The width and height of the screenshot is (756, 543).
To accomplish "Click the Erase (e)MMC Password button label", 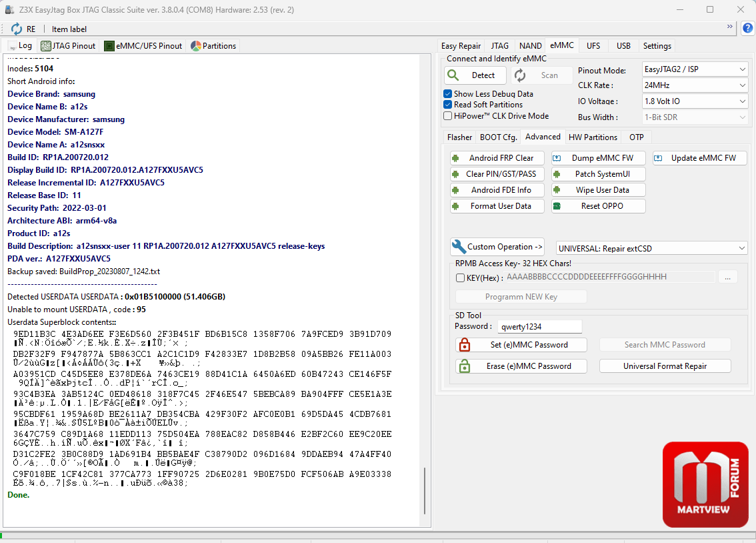I will click(x=529, y=366).
